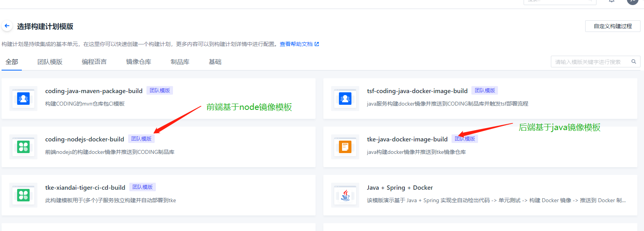Open coding-java-maven-package-build template icon

[23, 99]
